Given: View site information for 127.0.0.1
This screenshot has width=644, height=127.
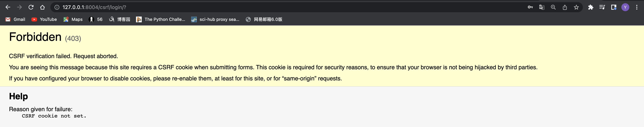Looking at the screenshot, I should 57,7.
